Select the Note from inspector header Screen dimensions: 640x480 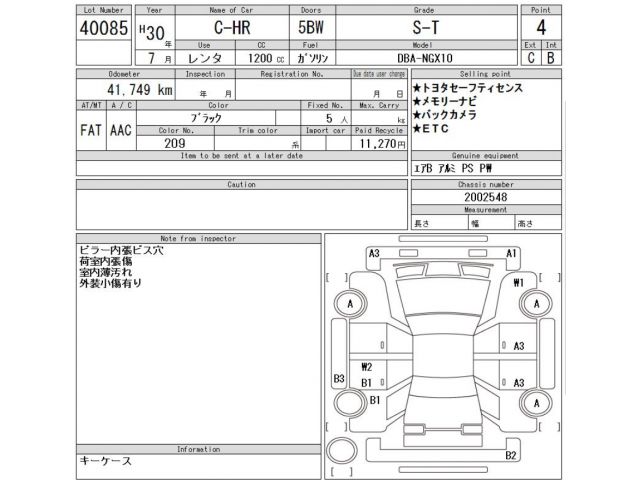click(x=198, y=238)
